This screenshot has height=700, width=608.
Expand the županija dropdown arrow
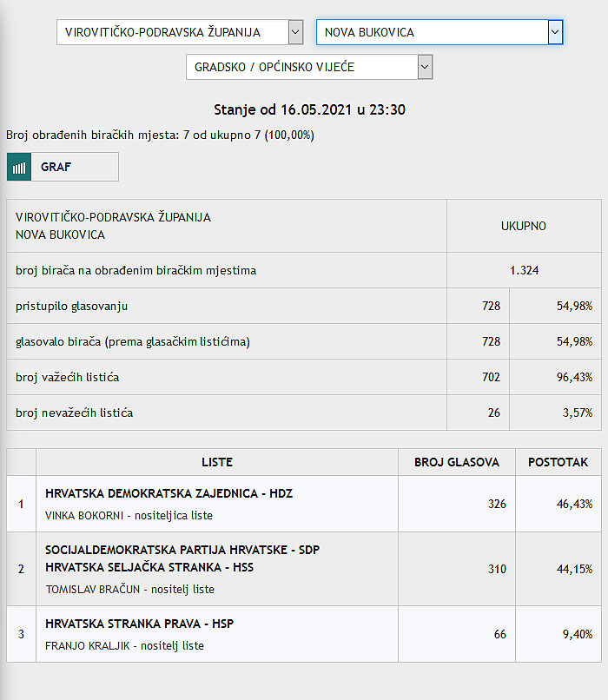tap(295, 32)
